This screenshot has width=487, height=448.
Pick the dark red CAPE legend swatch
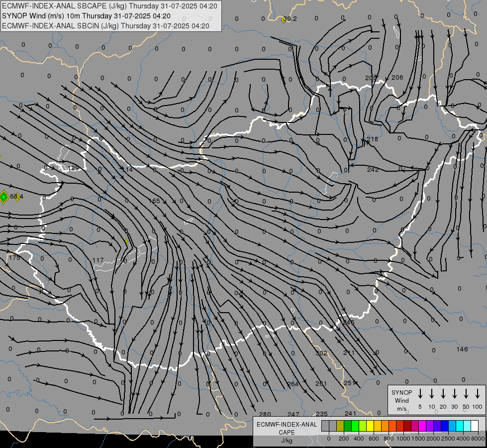[x=407, y=426]
